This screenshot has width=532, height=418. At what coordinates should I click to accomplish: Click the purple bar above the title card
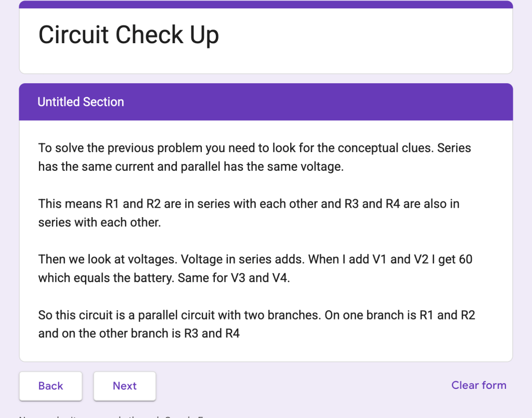click(x=266, y=4)
